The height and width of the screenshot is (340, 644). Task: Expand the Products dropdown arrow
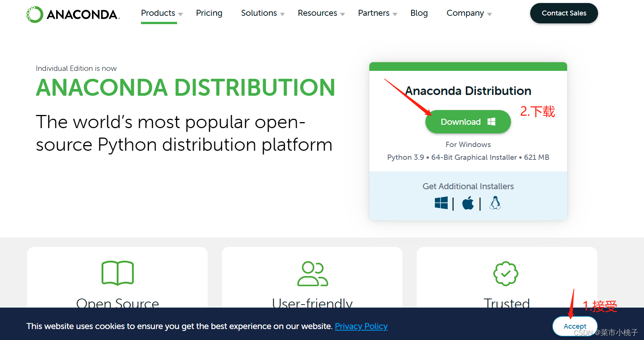[x=181, y=14]
